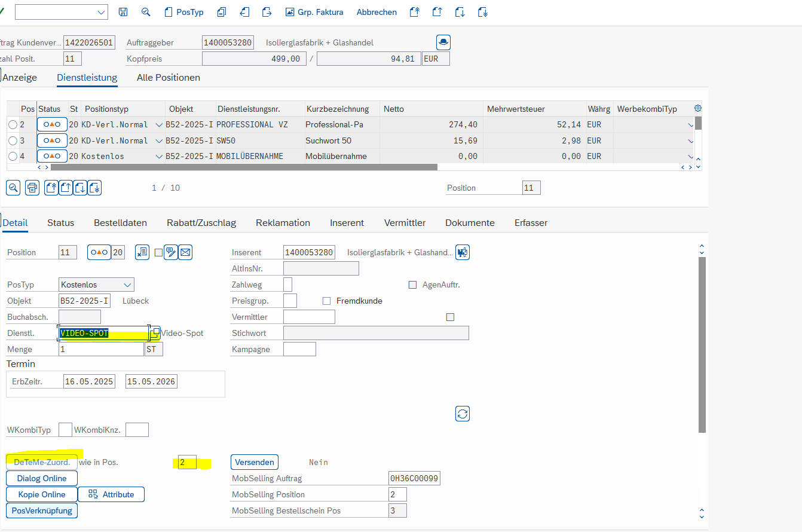802x532 pixels.
Task: Click the page with right arrow toolbar icon
Action: point(267,12)
